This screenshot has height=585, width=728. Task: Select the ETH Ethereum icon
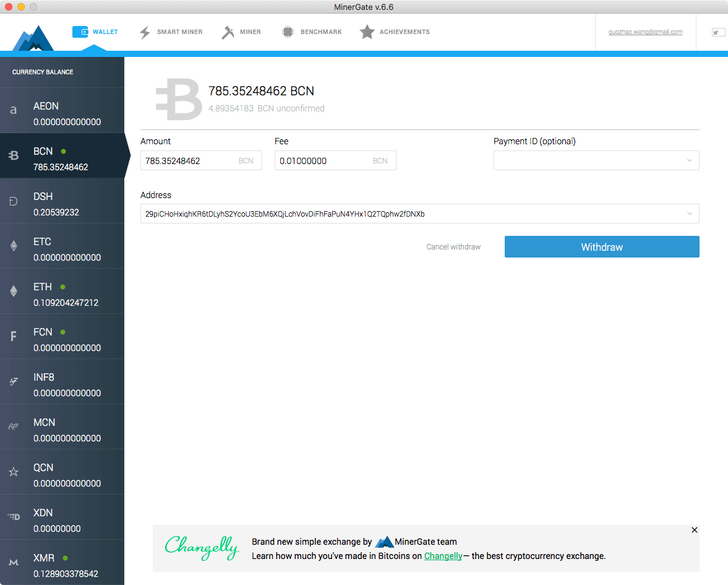tap(13, 290)
